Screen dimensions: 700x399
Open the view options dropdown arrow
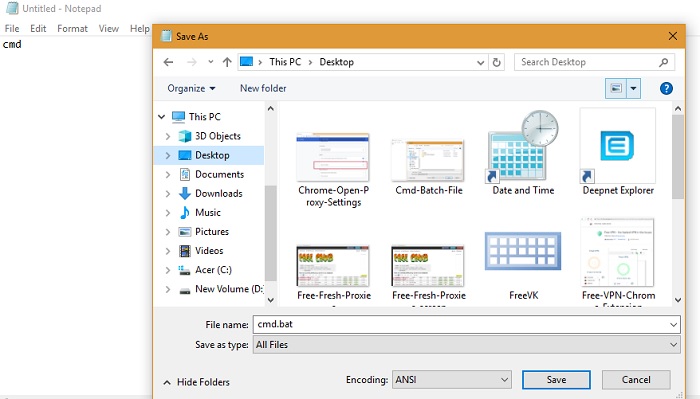(x=633, y=88)
